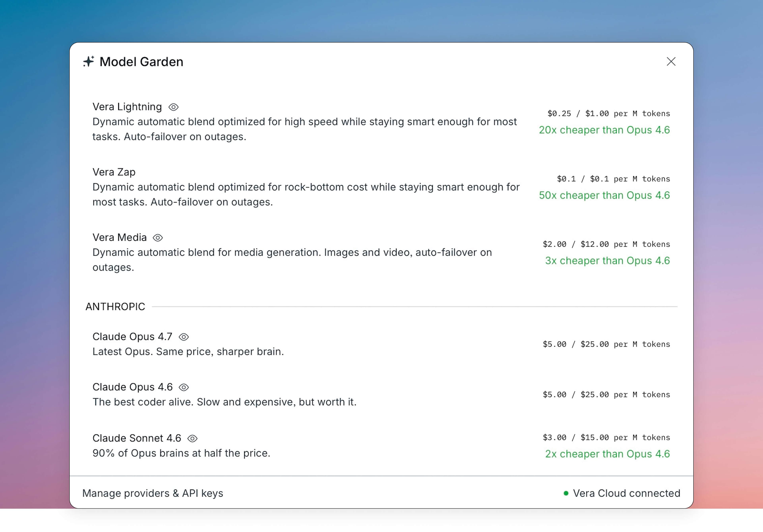
Task: Click The best coder alive description
Action: (x=224, y=402)
